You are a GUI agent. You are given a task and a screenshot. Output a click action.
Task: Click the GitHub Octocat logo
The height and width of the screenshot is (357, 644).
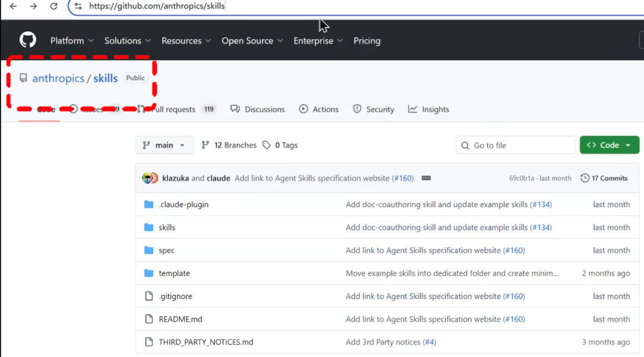tap(28, 41)
